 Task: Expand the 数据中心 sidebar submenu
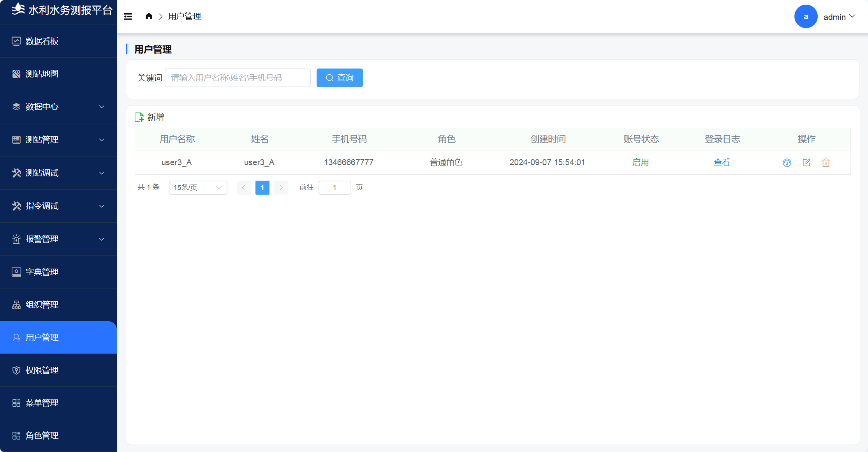click(102, 107)
